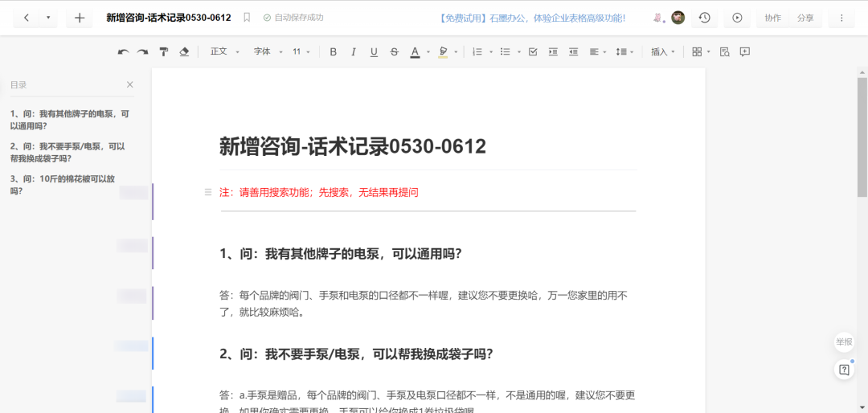Undo the last edit
Screen dimensions: 868x413
tap(124, 52)
